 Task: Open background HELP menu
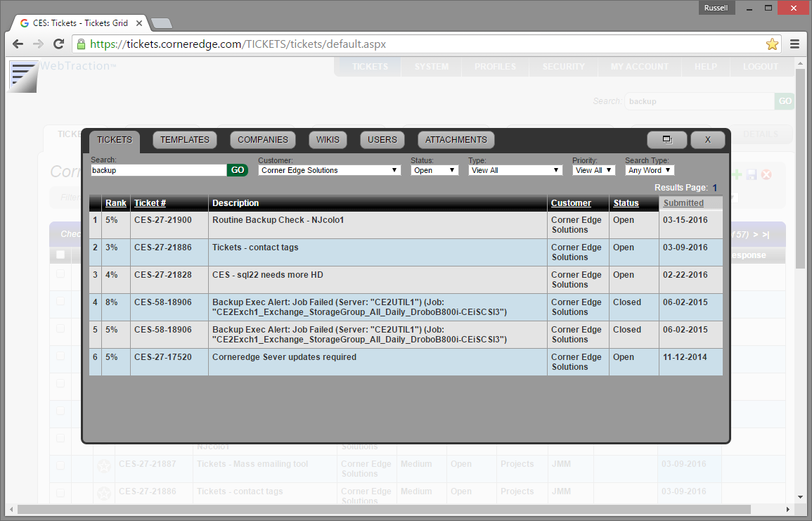click(706, 66)
